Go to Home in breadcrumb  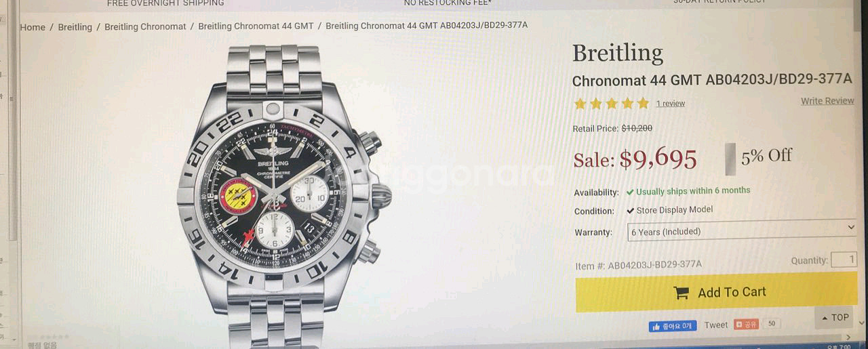[33, 27]
